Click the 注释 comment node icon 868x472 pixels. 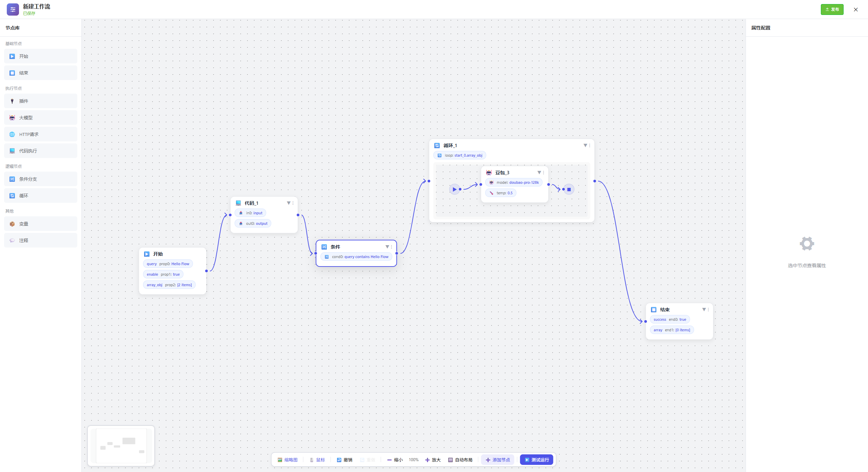[12, 240]
